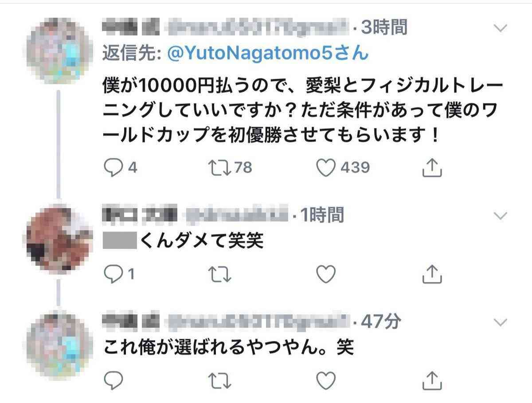This screenshot has width=532, height=403.
Task: Reply to the くんダメて笑笑 tweet
Action: click(113, 275)
